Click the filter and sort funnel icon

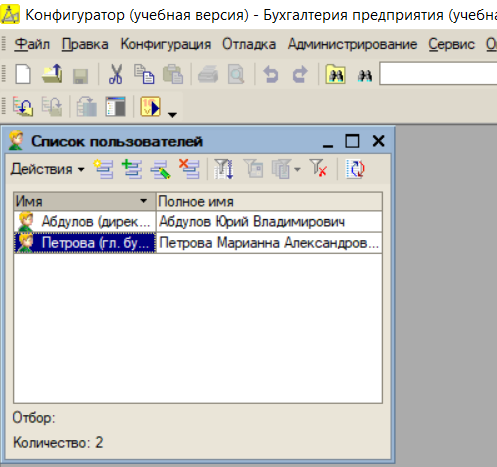(x=224, y=169)
